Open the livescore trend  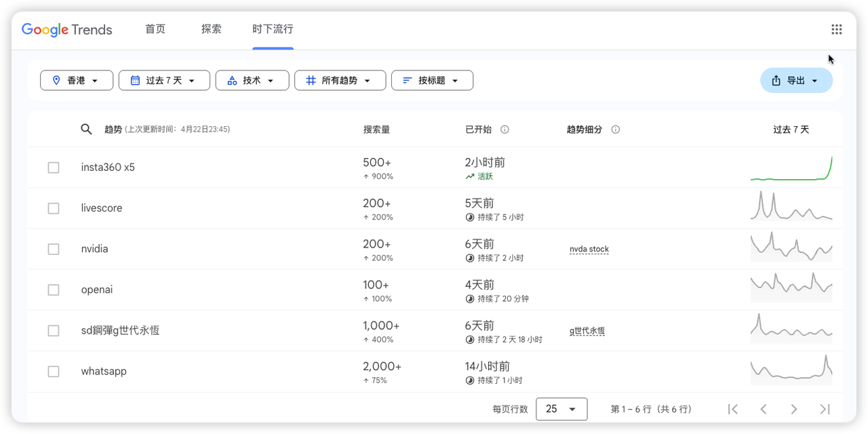coord(102,208)
